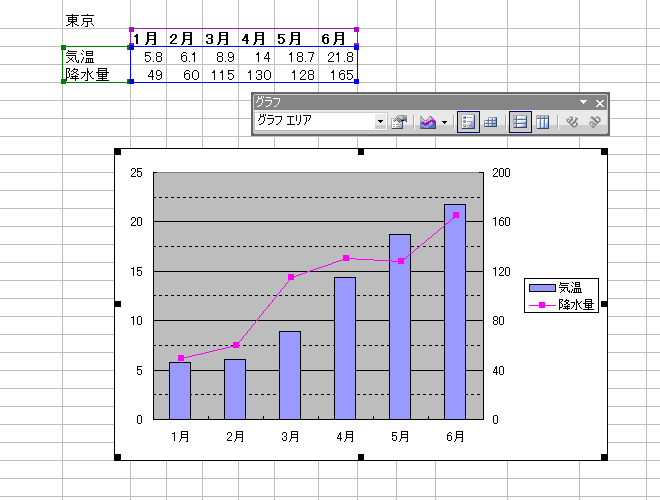660x500 pixels.
Task: Open the Format Chart Area properties icon
Action: [400, 122]
